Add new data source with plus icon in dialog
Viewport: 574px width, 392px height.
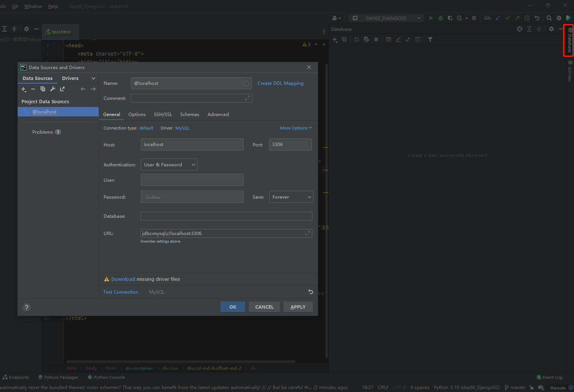pos(24,89)
